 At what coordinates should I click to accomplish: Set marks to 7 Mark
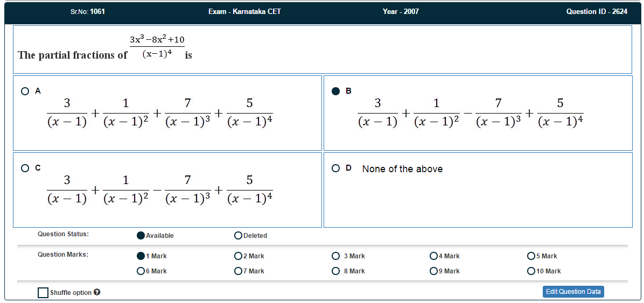tap(238, 271)
